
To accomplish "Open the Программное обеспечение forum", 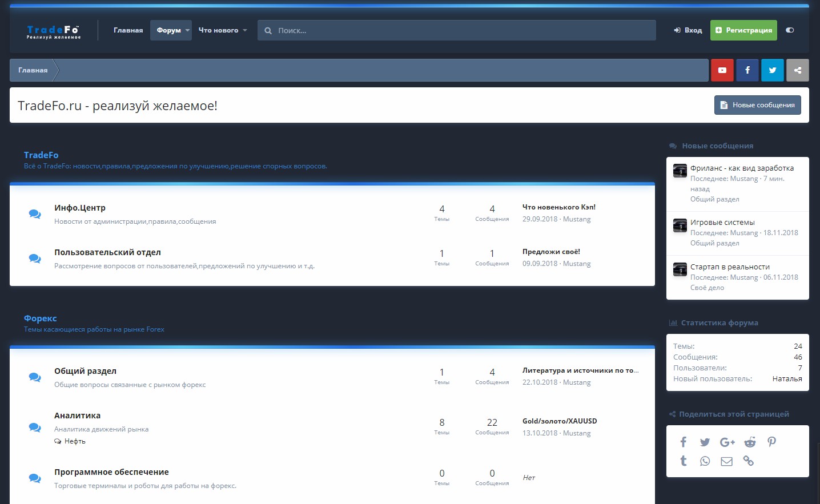I will point(111,472).
